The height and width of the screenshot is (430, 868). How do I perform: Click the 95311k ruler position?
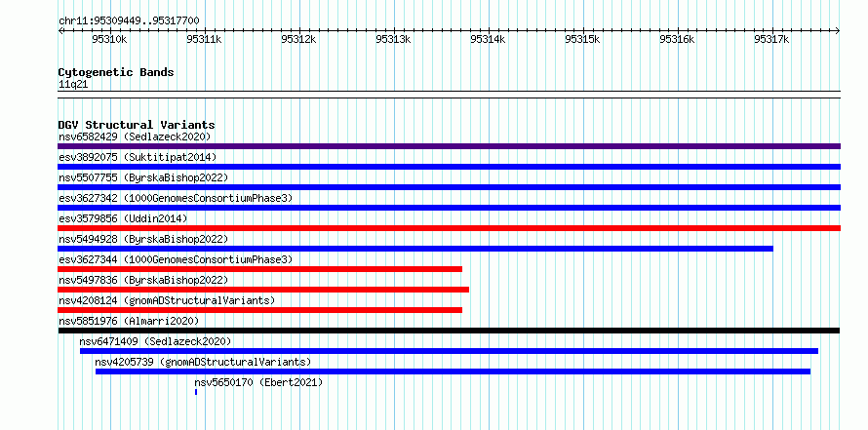tap(204, 39)
